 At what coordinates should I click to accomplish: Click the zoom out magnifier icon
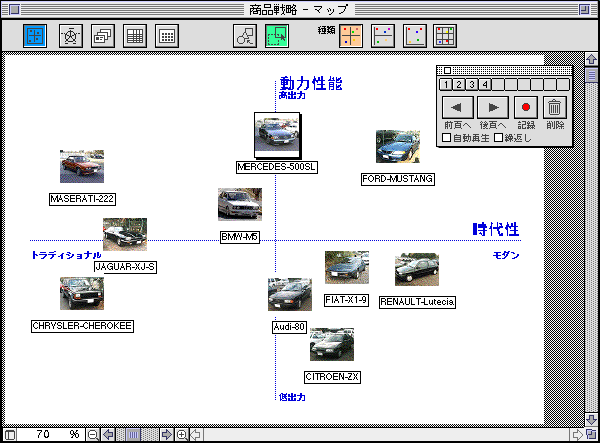[93, 435]
